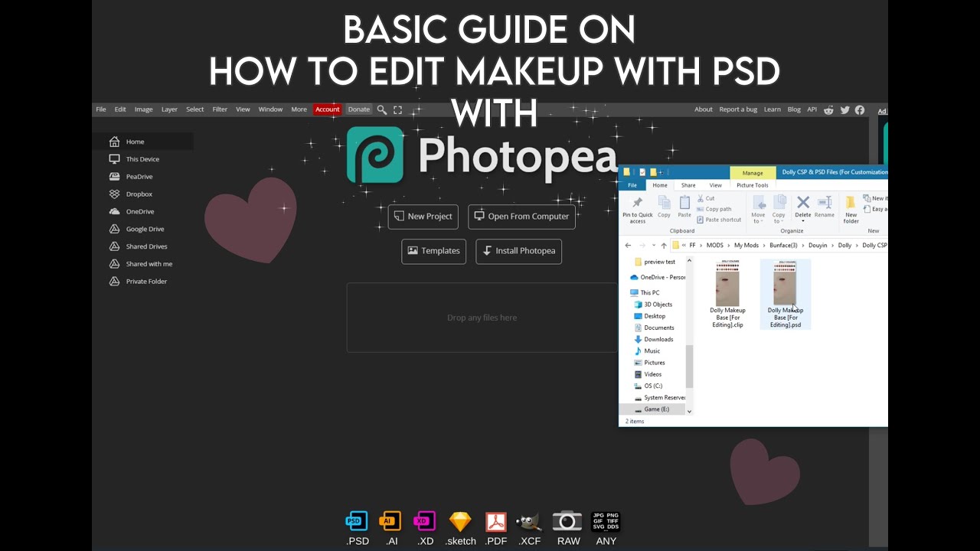
Task: Open Photopea Image menu
Action: tap(144, 109)
